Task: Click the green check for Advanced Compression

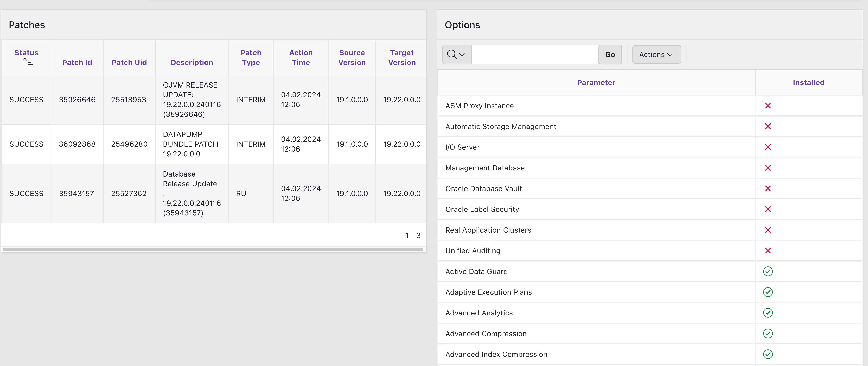Action: point(768,334)
